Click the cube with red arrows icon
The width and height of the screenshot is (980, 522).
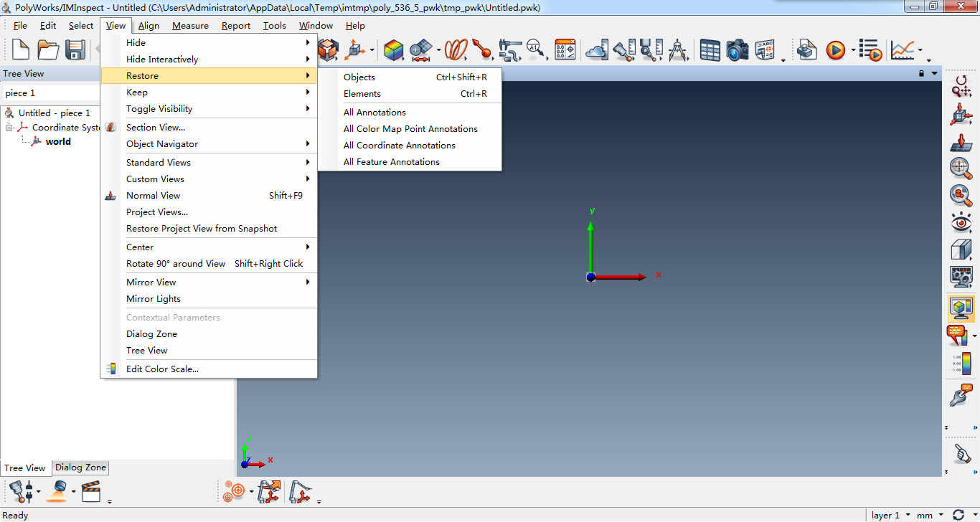tap(961, 113)
